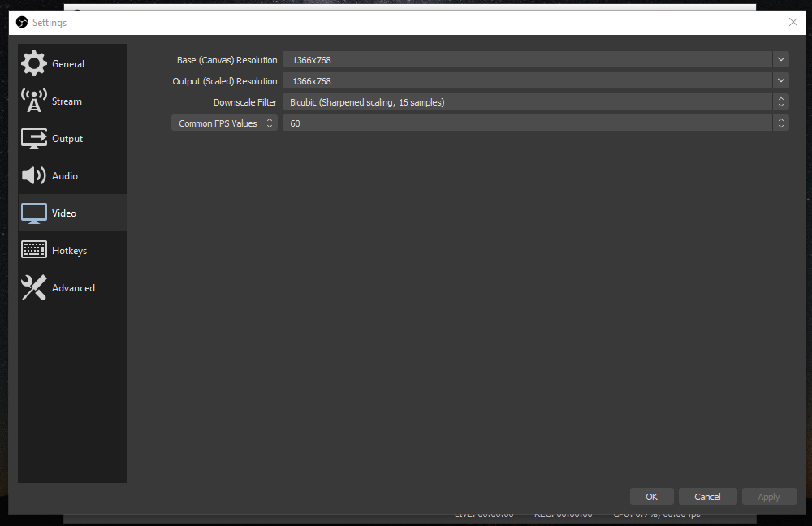Image resolution: width=812 pixels, height=526 pixels.
Task: Expand the Base (Canvas) Resolution dropdown arrow
Action: pos(781,60)
